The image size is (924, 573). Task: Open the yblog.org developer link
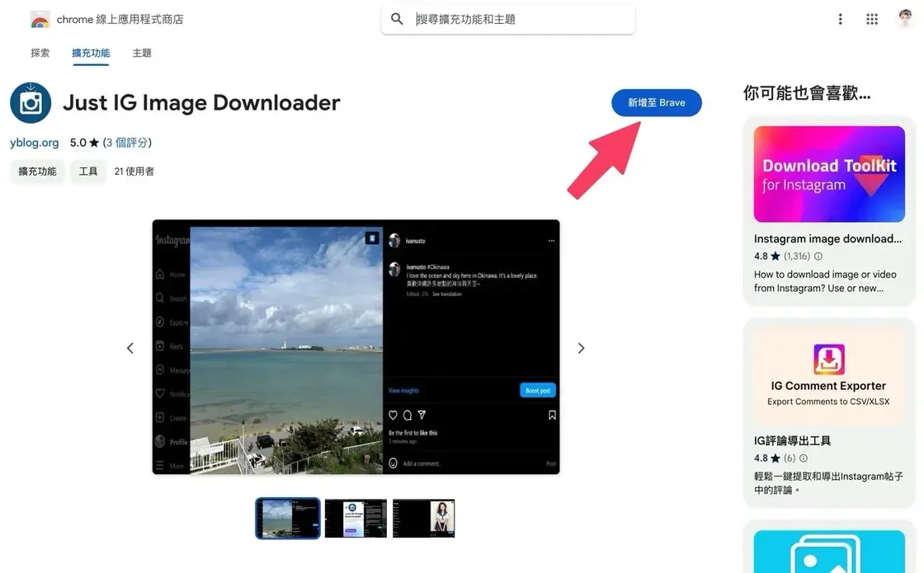[x=34, y=143]
